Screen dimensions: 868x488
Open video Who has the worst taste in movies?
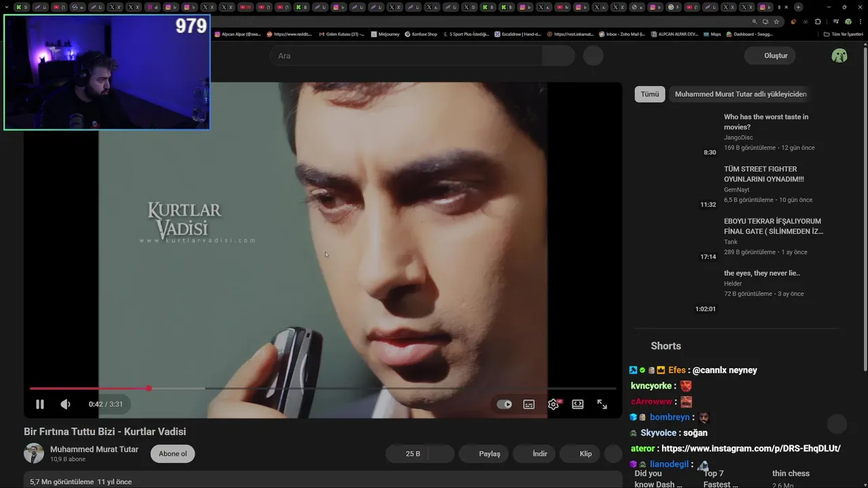[766, 122]
